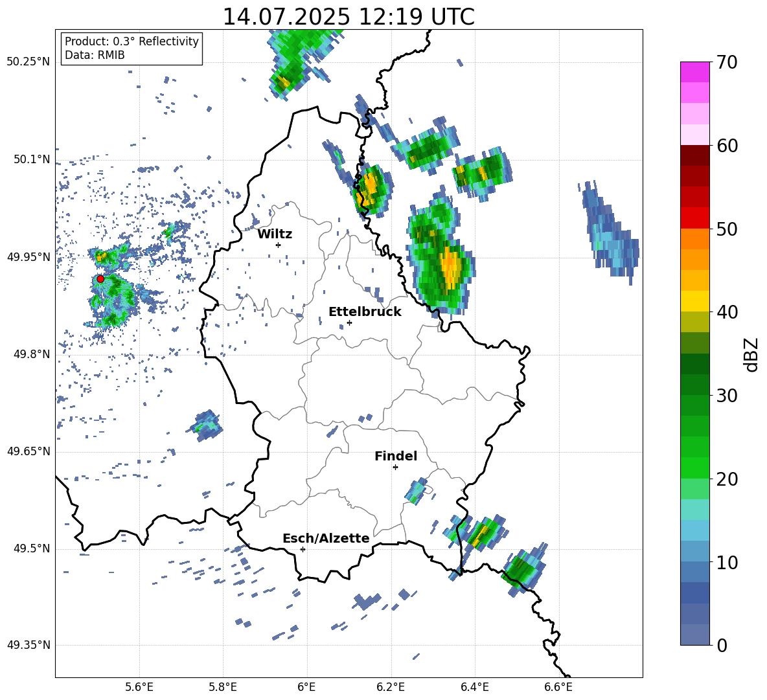Click the 5.8°E longitude tick label
This screenshot has height=700, width=767.
click(223, 687)
